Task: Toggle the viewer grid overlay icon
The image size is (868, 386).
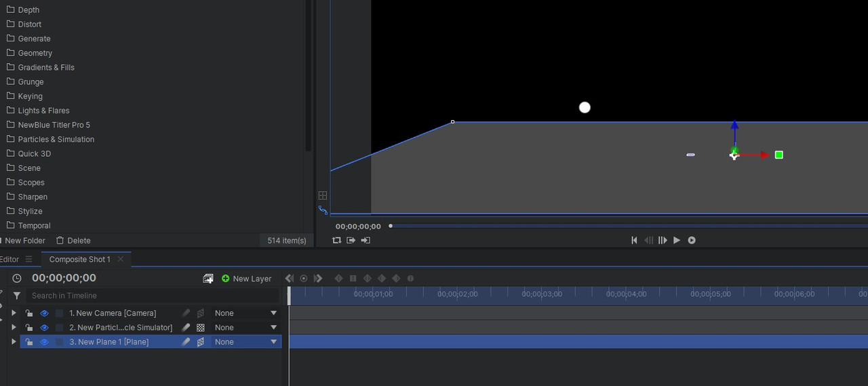Action: (323, 195)
